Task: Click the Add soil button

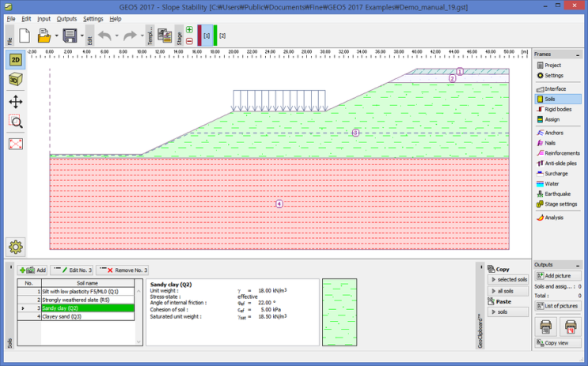Action: tap(33, 270)
